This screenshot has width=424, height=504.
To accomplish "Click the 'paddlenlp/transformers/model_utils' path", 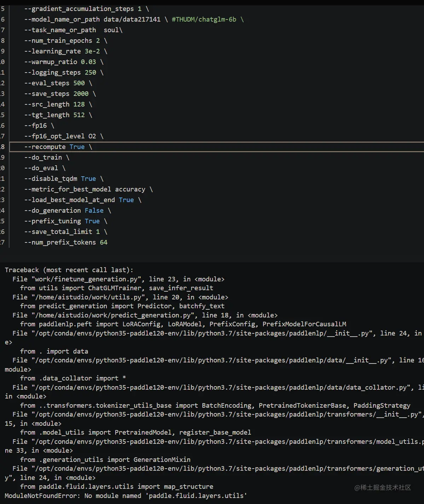I will [x=227, y=441].
